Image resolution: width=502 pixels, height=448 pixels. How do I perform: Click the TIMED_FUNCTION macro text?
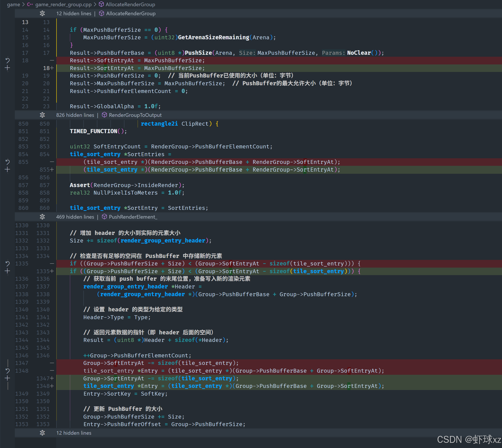coord(93,131)
